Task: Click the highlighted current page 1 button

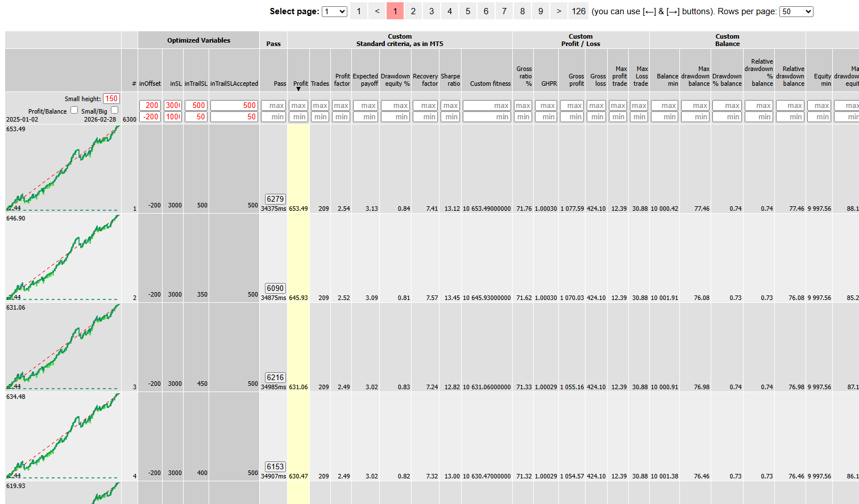Action: (395, 11)
